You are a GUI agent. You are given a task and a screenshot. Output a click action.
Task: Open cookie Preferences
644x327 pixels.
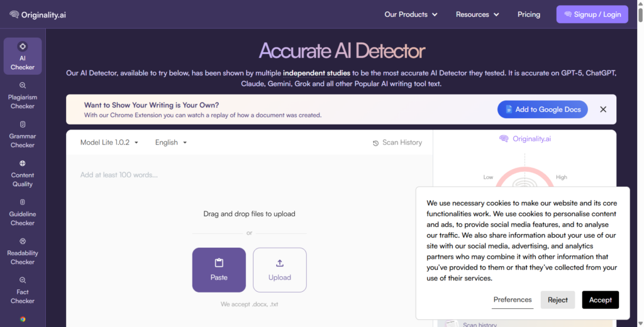pyautogui.click(x=513, y=300)
